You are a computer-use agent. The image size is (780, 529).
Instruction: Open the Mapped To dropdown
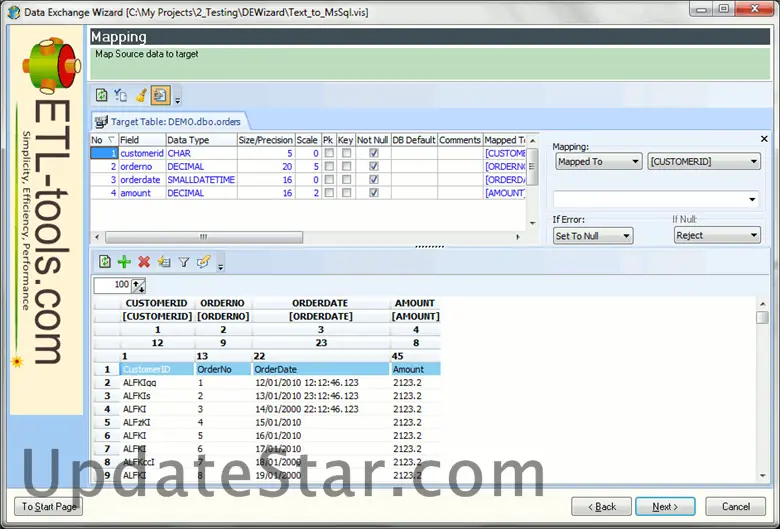598,161
